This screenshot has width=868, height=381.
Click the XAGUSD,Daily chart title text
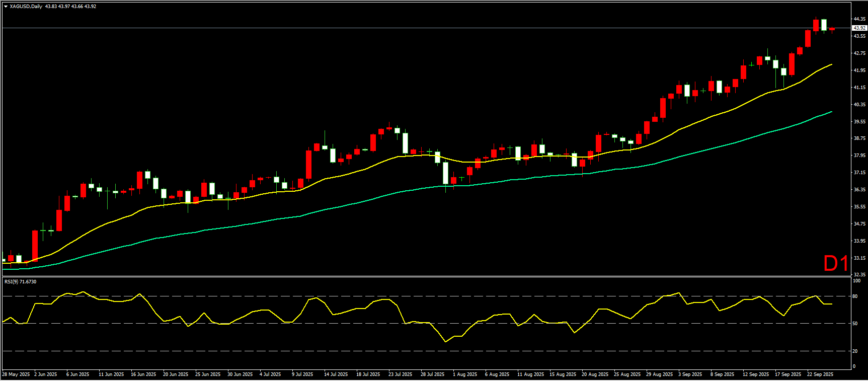26,7
